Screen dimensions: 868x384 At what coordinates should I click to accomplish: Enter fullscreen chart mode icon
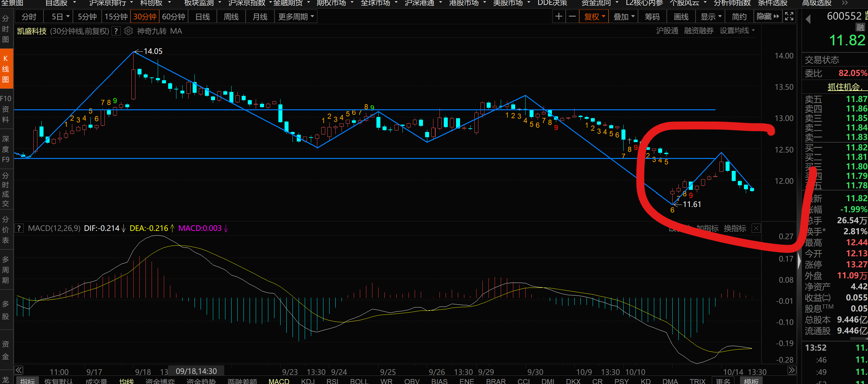click(x=789, y=17)
